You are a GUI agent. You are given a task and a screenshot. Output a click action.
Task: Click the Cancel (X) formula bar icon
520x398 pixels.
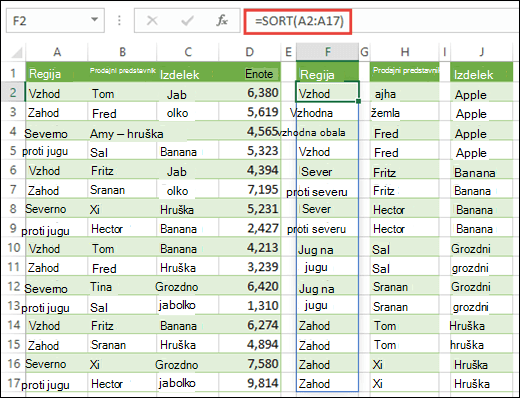(152, 21)
